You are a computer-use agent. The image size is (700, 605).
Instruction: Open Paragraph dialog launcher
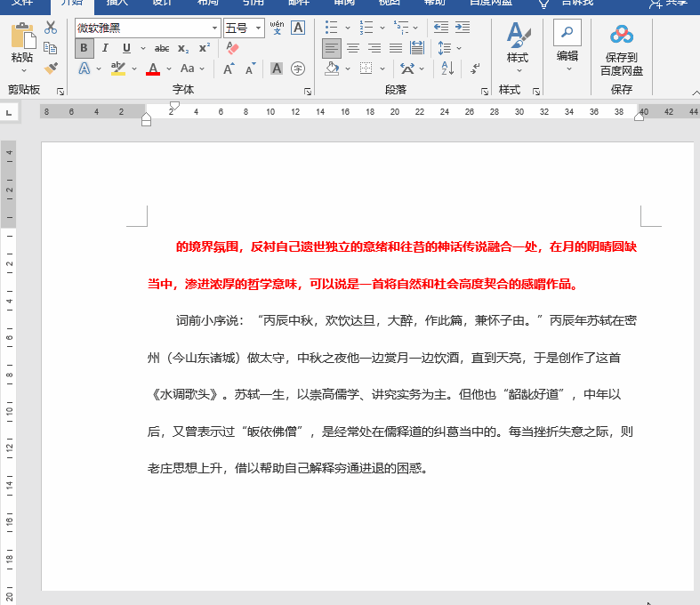[485, 92]
